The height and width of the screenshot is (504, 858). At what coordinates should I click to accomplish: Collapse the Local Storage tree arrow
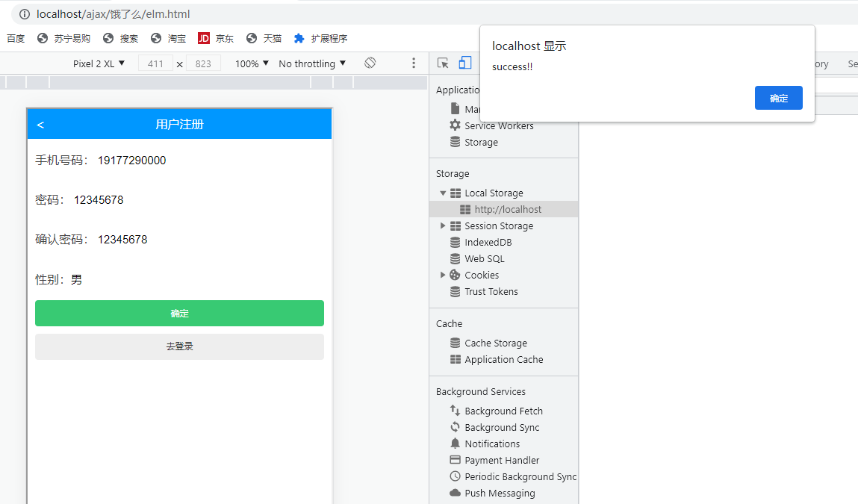pos(443,193)
